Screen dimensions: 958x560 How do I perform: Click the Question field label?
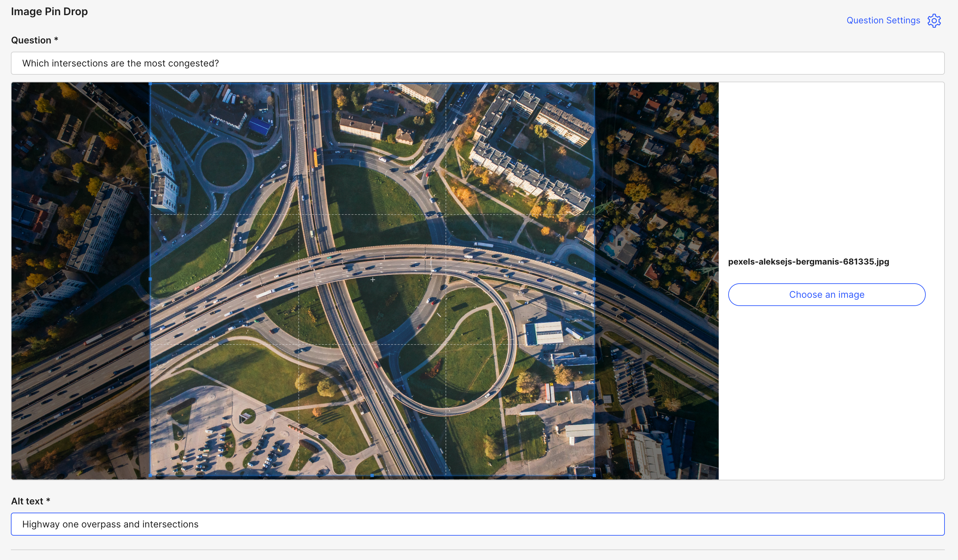click(x=34, y=40)
